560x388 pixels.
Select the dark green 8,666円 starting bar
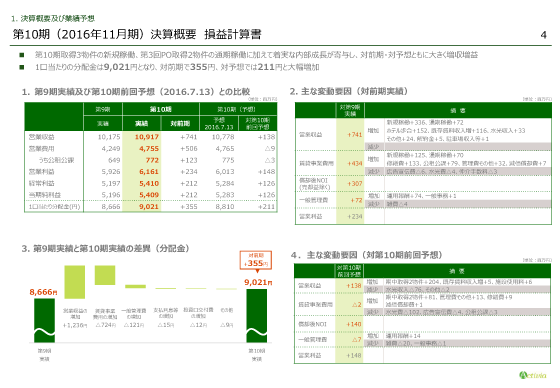point(45,320)
